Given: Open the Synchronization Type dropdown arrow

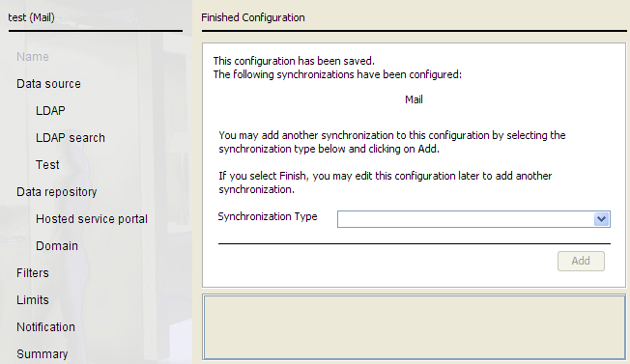Looking at the screenshot, I should [601, 219].
